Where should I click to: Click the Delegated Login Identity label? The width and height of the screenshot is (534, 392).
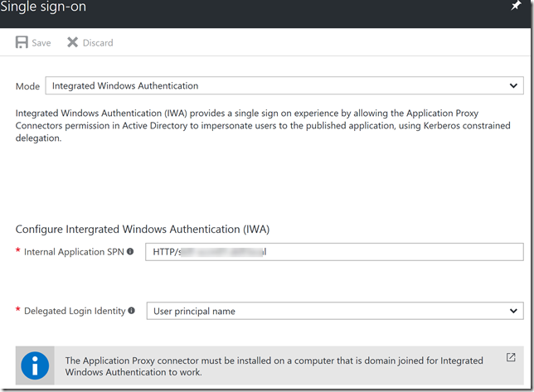75,311
